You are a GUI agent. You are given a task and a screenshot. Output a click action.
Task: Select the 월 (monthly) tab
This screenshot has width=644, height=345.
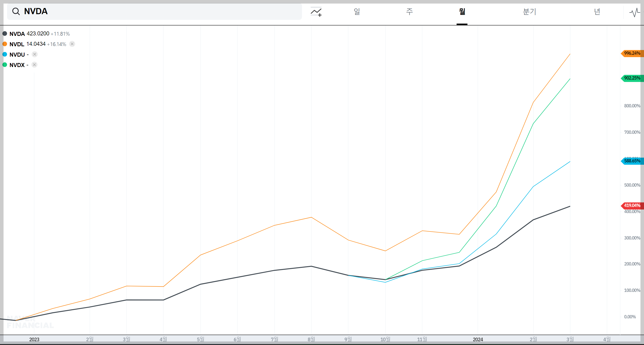(462, 12)
